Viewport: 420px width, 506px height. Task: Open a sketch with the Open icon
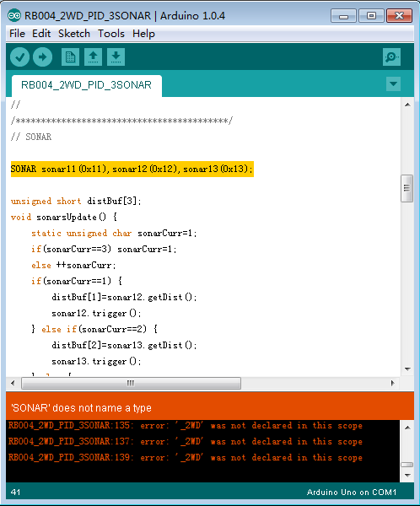coord(94,57)
